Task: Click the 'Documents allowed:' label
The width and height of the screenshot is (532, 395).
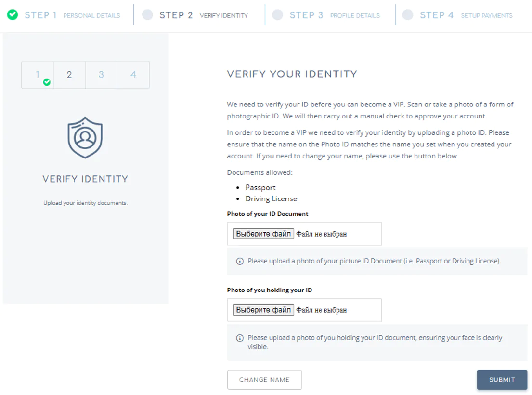Action: (x=260, y=172)
